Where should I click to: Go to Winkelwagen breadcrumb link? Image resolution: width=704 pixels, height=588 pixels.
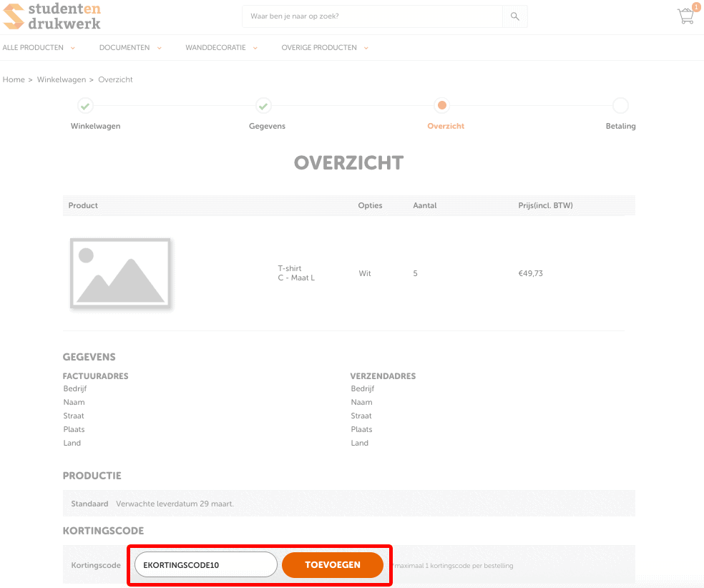[x=62, y=79]
